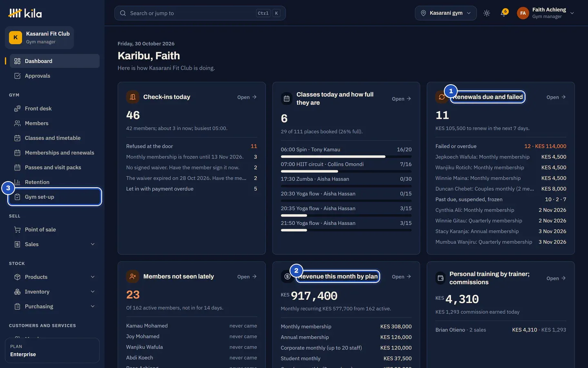Screen dimensions: 588x368
Task: Click the Members not seen lately icon
Action: click(133, 276)
